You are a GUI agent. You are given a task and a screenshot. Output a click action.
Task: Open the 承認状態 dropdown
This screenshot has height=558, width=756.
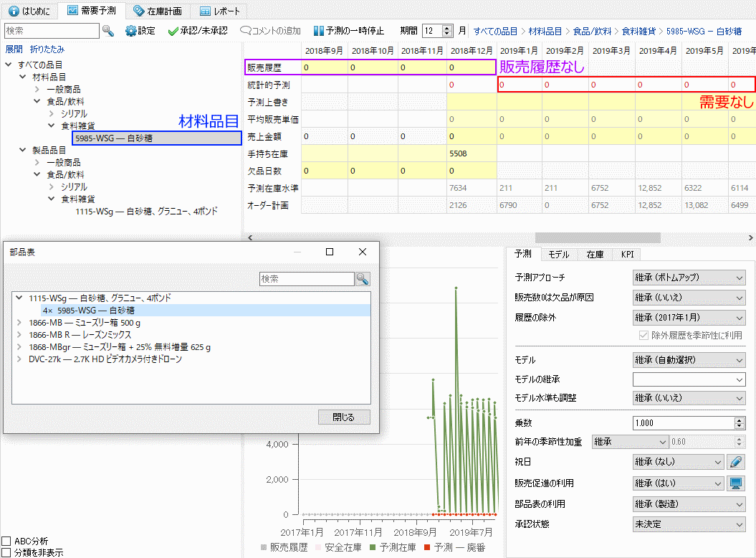(689, 524)
